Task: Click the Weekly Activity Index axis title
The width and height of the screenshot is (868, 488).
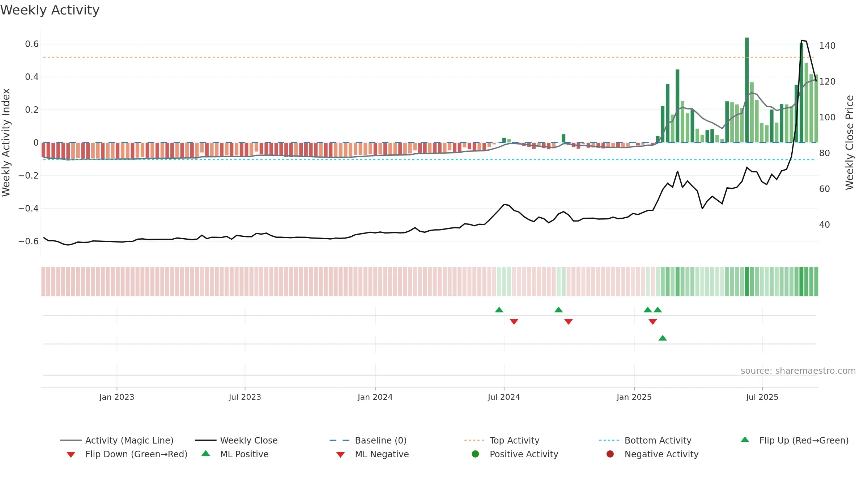Action: [6, 142]
